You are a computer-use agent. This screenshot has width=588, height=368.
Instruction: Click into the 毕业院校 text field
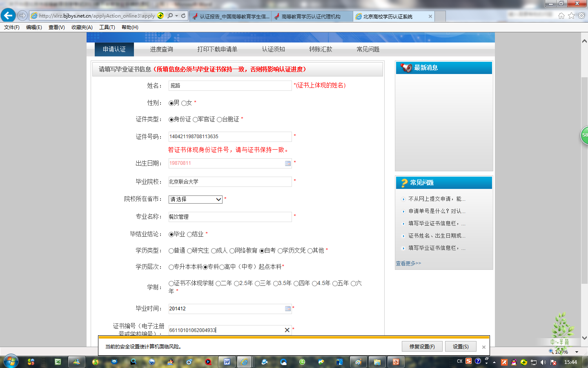point(230,182)
